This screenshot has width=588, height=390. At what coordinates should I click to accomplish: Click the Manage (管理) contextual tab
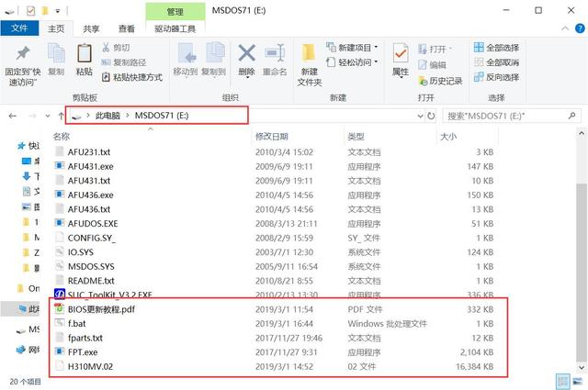(x=175, y=12)
